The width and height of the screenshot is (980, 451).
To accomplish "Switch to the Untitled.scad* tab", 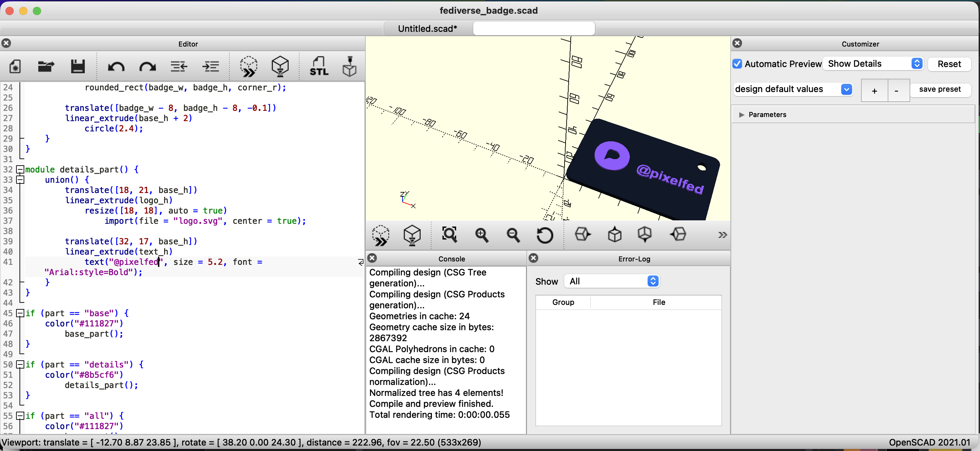I will click(x=428, y=28).
